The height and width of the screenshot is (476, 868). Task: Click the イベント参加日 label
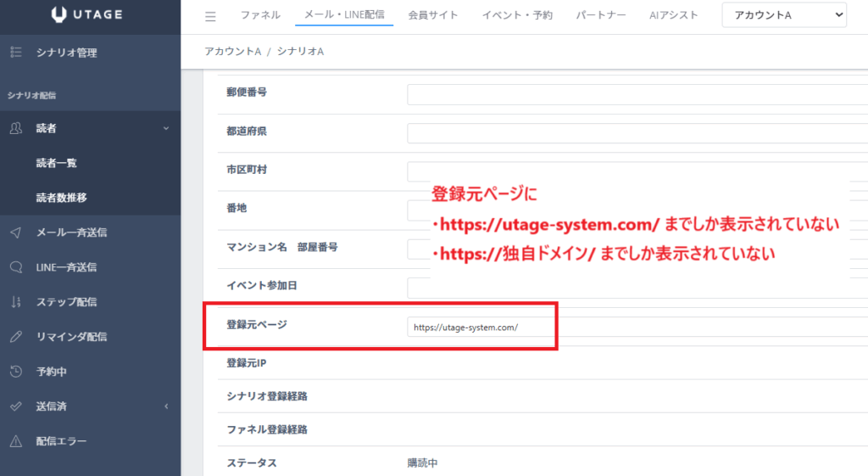(x=262, y=285)
